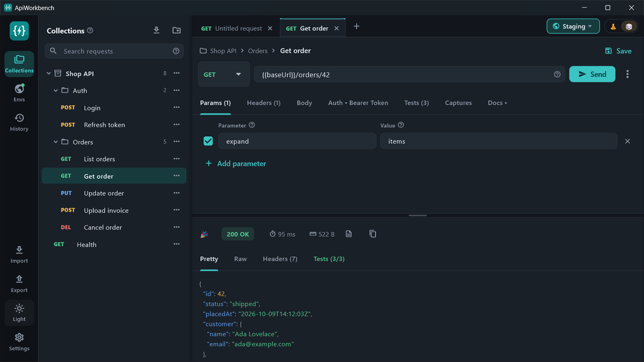Remove the expand parameter row
Image resolution: width=644 pixels, height=362 pixels.
[x=627, y=141]
